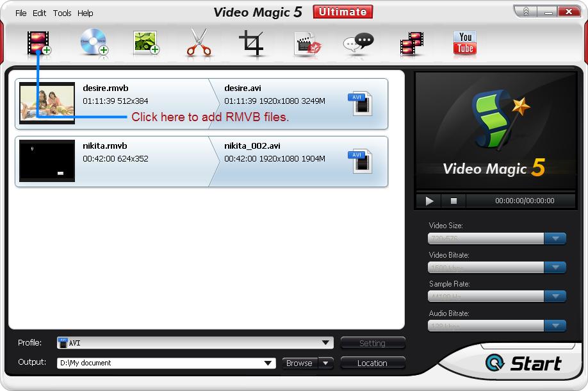Viewport: 588px width, 391px height.
Task: Open the Edit menu
Action: coord(39,13)
